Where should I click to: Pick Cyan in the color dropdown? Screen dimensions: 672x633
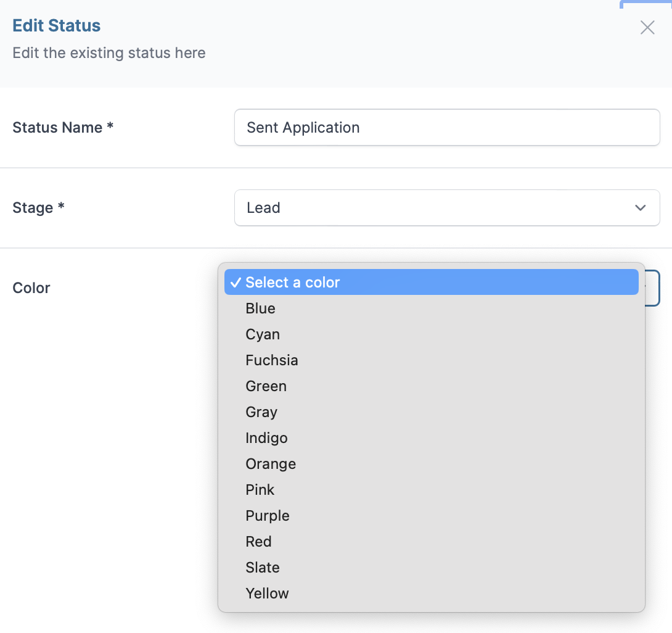pos(263,334)
